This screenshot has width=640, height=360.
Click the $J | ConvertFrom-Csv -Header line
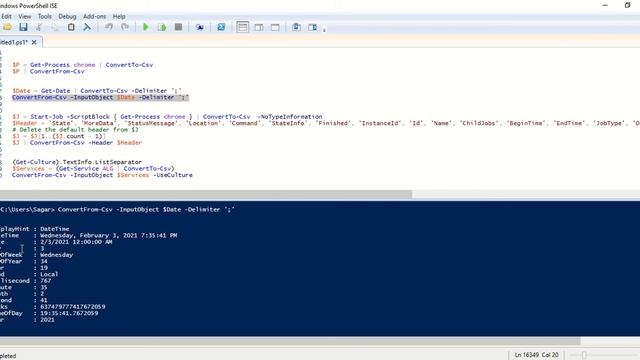point(77,143)
